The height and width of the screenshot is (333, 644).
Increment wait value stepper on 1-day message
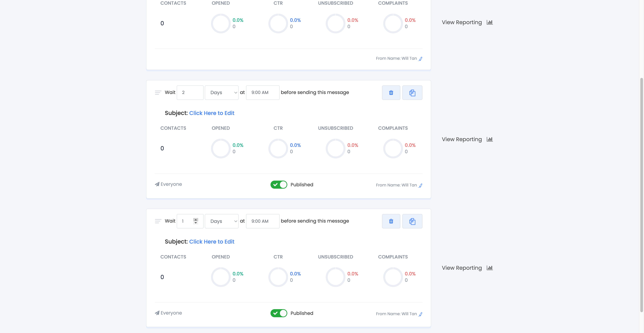[196, 219]
